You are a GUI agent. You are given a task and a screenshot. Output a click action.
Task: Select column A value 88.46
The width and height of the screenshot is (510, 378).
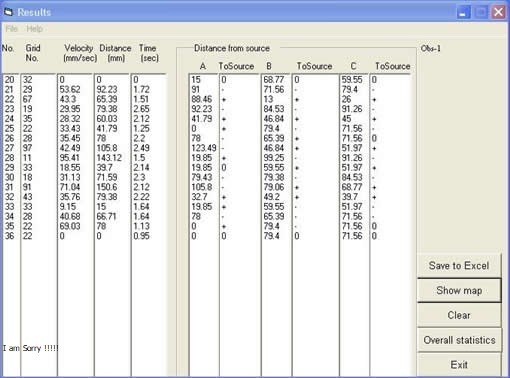(202, 99)
